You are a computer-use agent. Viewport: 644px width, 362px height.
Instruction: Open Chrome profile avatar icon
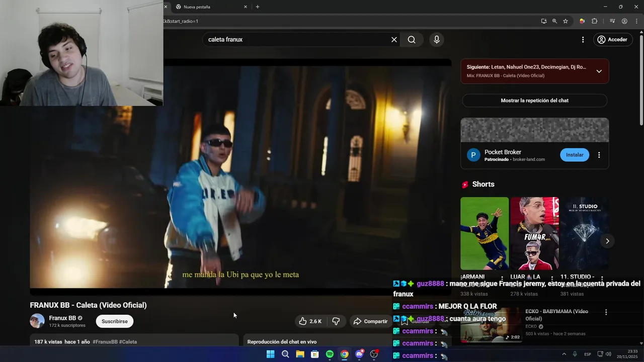[624, 21]
